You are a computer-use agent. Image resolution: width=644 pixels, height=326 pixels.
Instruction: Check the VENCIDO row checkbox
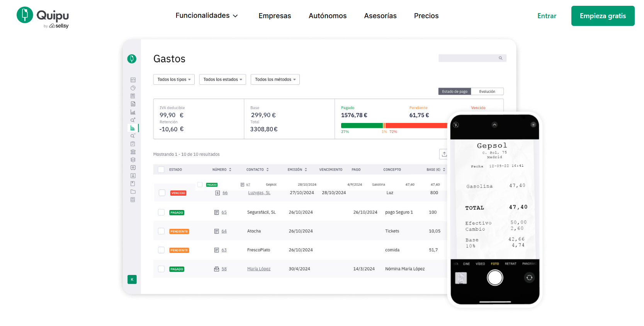pos(162,193)
